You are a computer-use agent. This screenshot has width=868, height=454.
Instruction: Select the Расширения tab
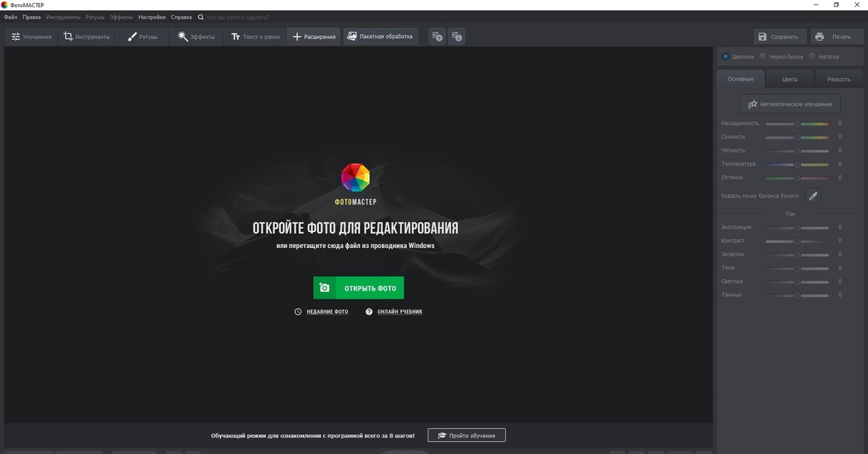[314, 36]
